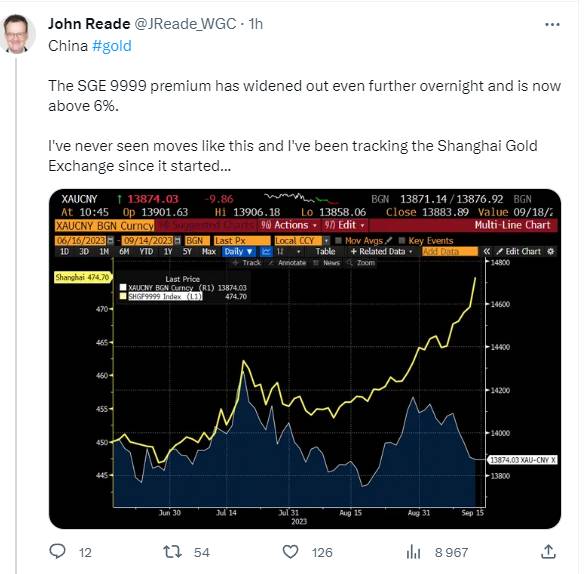Open the Edit dropdown menu
The height and width of the screenshot is (574, 587).
coord(344,225)
